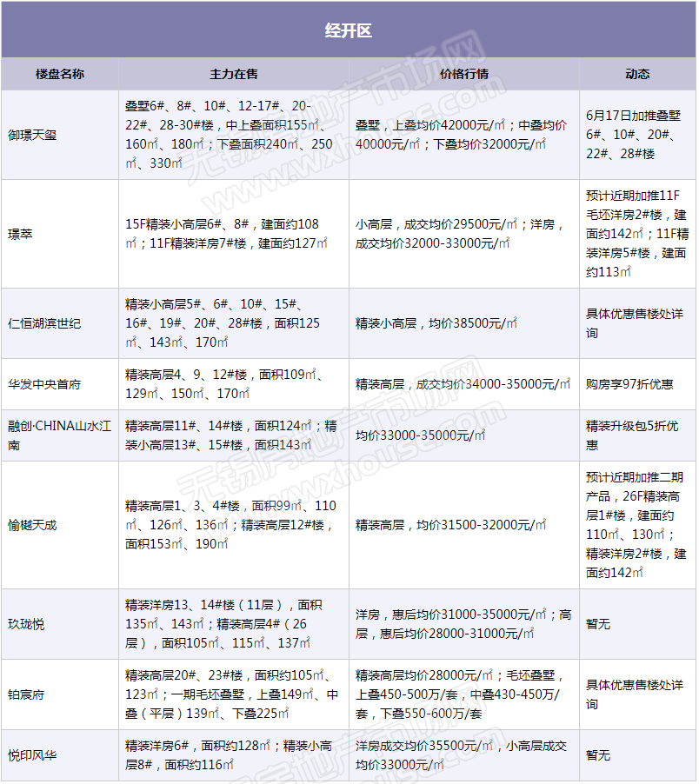Select the 均价33000-35000元/㎡ price cell

(x=420, y=435)
